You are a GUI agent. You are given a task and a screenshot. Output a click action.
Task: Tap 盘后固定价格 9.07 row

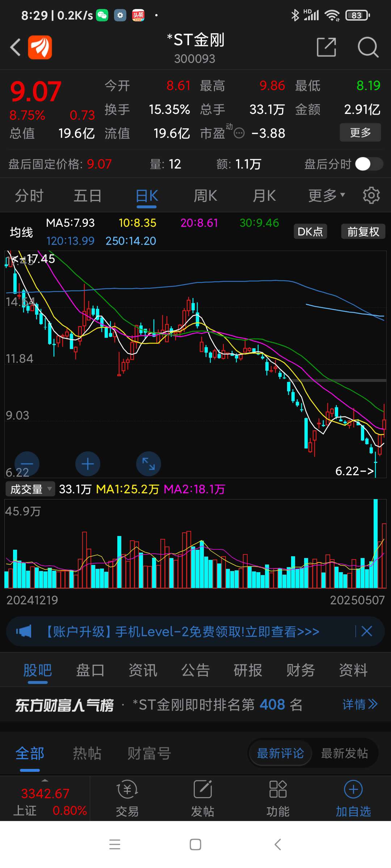point(60,164)
